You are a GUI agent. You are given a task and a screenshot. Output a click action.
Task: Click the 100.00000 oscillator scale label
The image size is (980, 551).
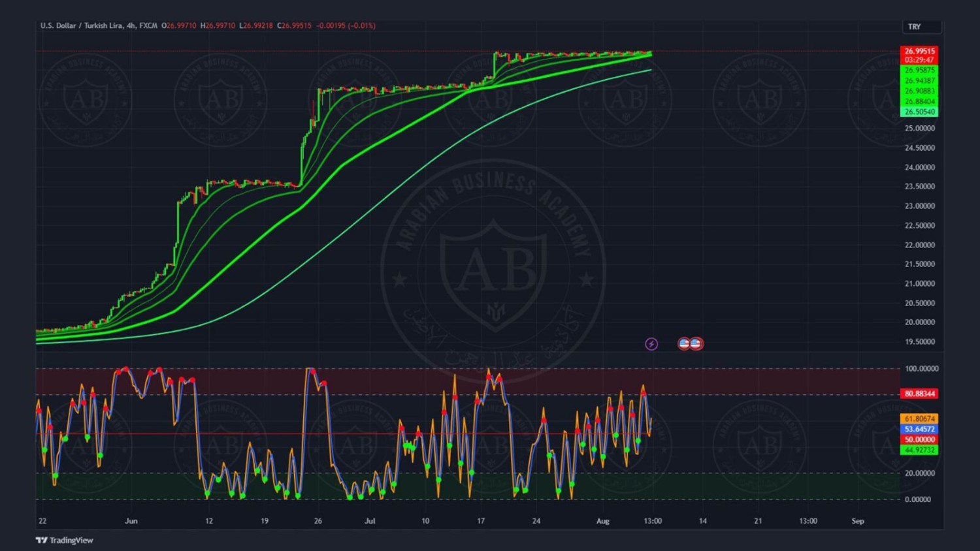point(921,368)
